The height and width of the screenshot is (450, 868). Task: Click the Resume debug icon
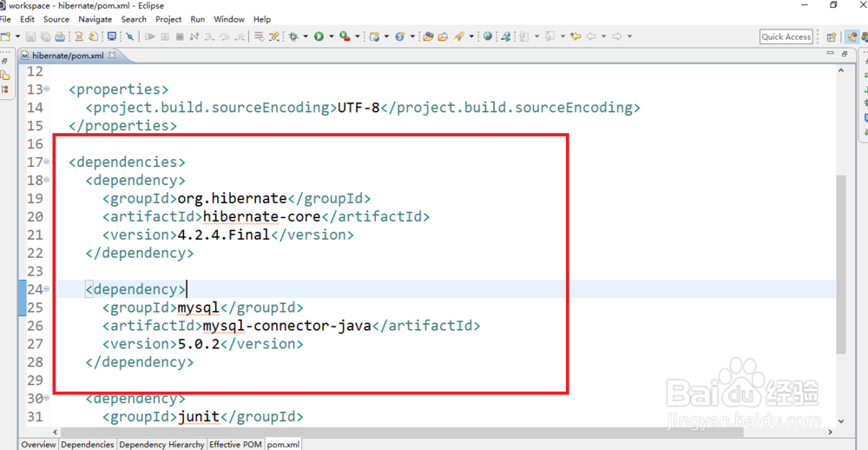149,36
